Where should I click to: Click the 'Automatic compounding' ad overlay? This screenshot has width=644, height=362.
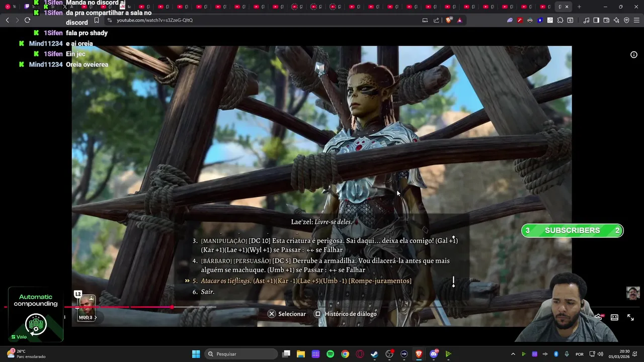click(x=36, y=315)
